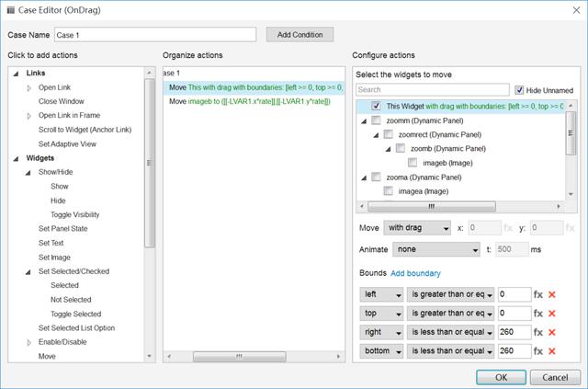Add the Close Window action
588x389 pixels.
point(62,101)
